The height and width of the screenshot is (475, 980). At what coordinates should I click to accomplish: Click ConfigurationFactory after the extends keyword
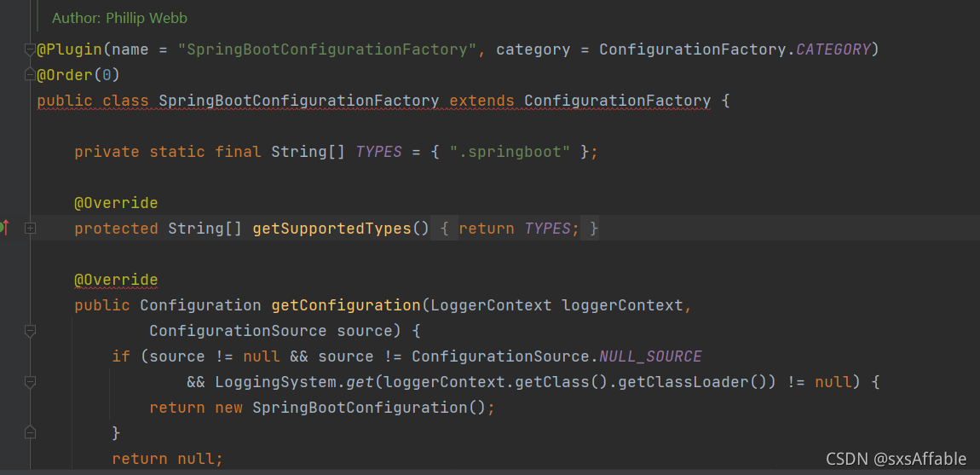[618, 101]
